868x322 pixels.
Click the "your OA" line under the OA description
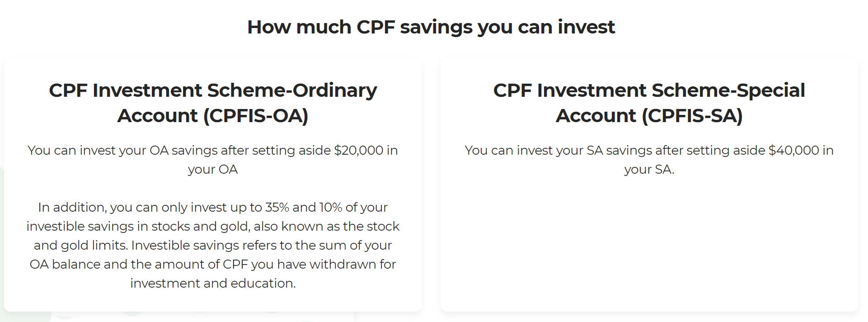pos(213,170)
